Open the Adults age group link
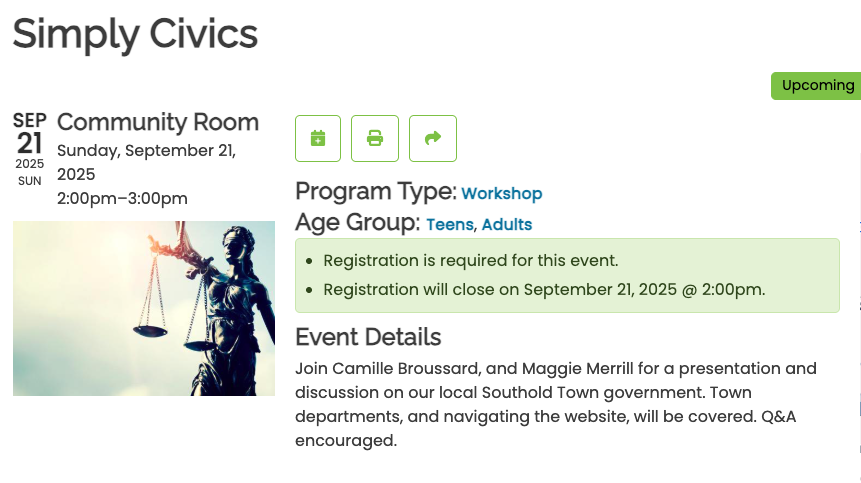This screenshot has height=483, width=861. (x=507, y=224)
